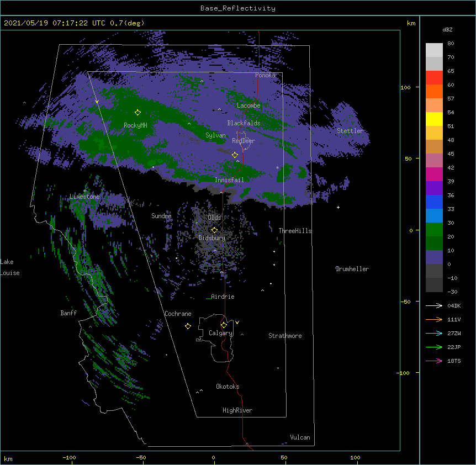Select the yellow diamond marker above RockyMH
This screenshot has width=476, height=465.
coord(138,112)
